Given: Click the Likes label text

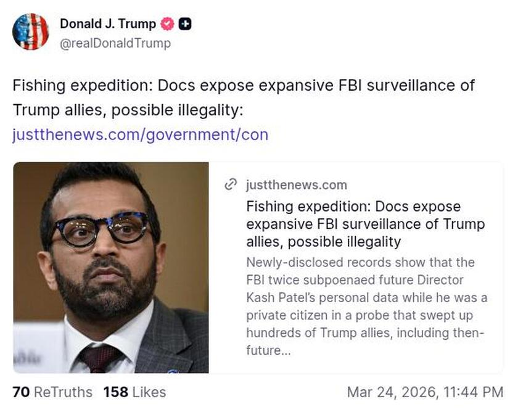Looking at the screenshot, I should (x=149, y=392).
